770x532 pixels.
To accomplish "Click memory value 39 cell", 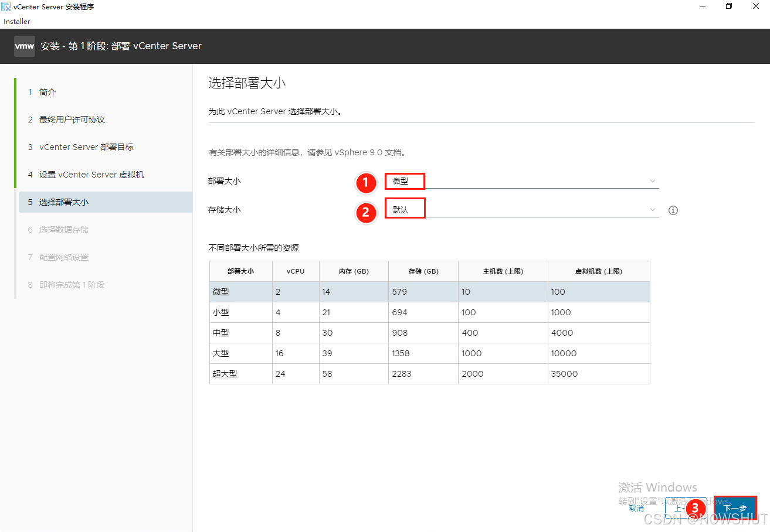I will [x=354, y=353].
